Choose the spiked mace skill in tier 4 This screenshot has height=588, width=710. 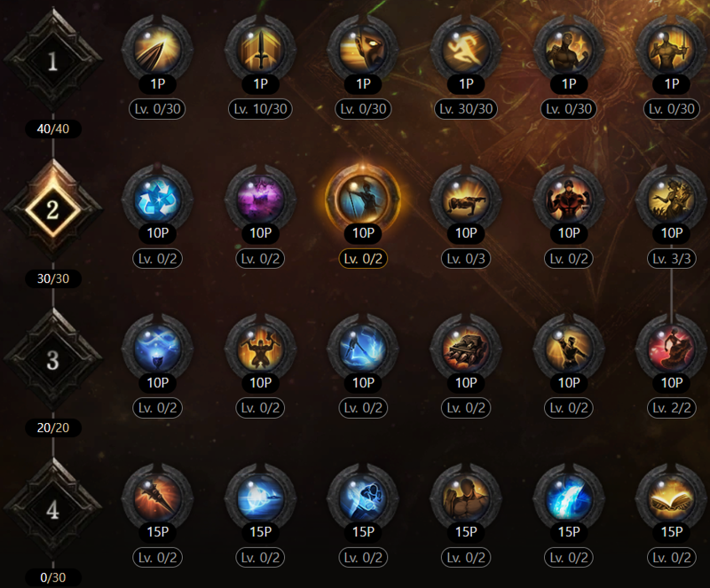158,498
